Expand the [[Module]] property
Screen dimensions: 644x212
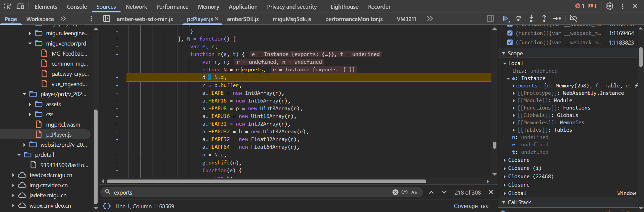coord(514,100)
